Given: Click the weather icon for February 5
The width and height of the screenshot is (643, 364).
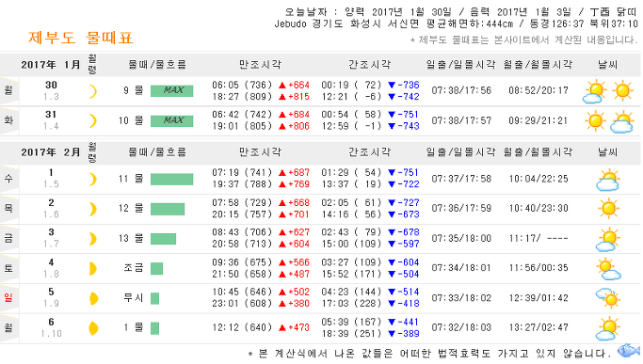Looking at the screenshot, I should coord(608,298).
